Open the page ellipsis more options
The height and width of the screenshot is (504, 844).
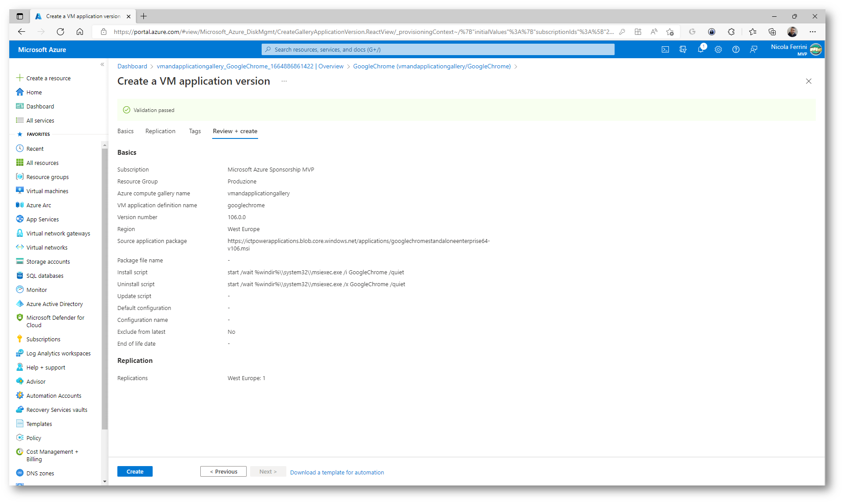click(284, 81)
